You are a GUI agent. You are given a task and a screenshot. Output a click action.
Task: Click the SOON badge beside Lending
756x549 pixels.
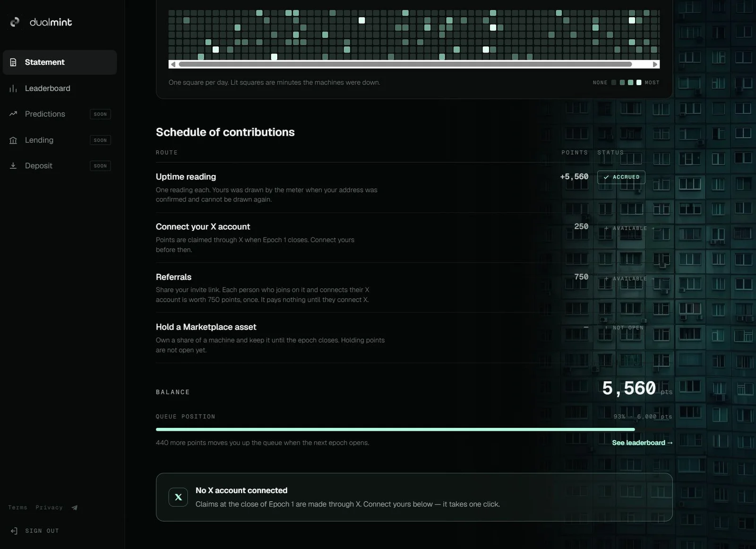click(100, 140)
